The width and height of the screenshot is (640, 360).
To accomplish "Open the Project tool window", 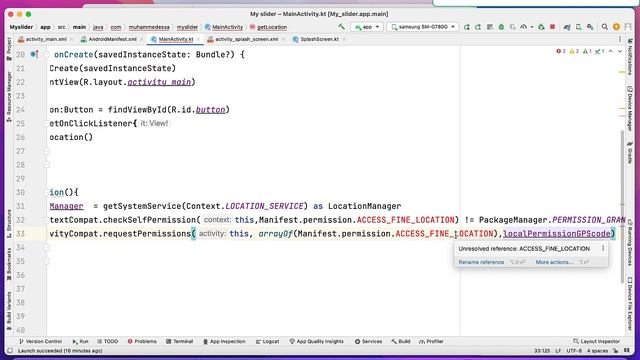I will tap(9, 49).
